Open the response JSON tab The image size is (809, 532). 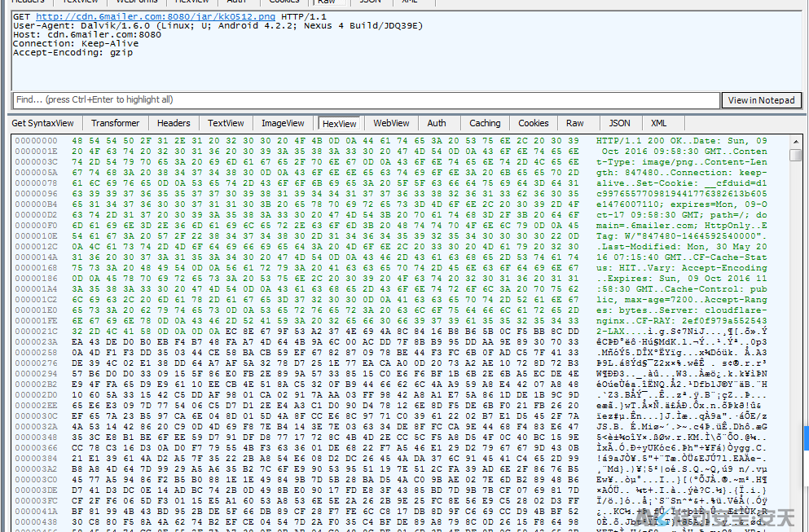620,123
